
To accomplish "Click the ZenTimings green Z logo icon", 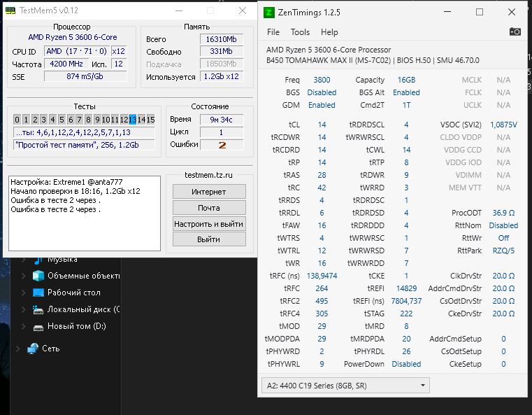I will pyautogui.click(x=268, y=13).
